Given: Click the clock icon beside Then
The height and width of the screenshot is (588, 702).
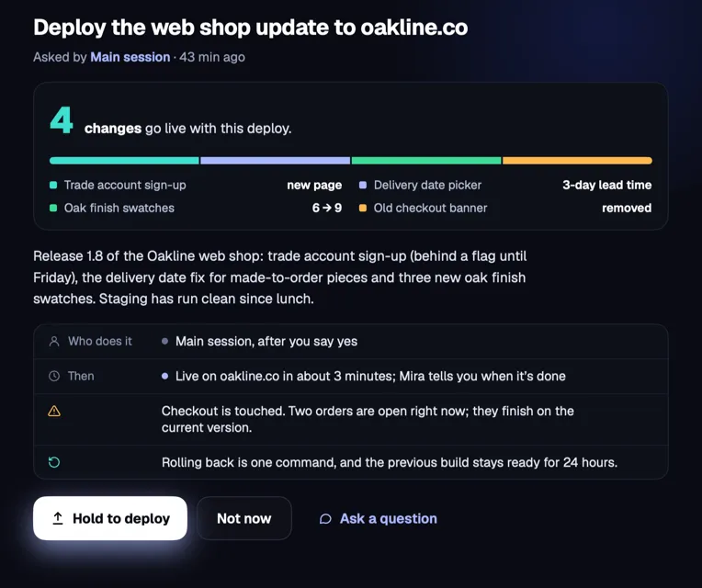Looking at the screenshot, I should tap(54, 376).
